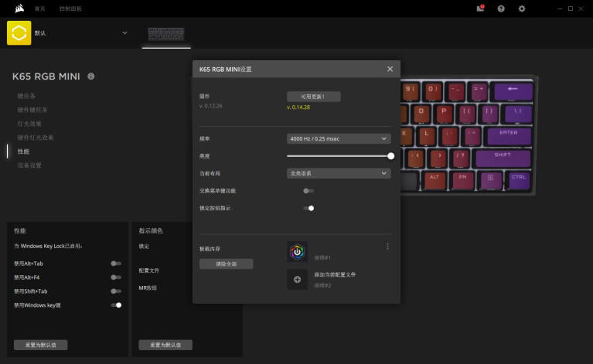Open the three-dot menu for slot #1
This screenshot has height=364, width=593.
pos(387,247)
